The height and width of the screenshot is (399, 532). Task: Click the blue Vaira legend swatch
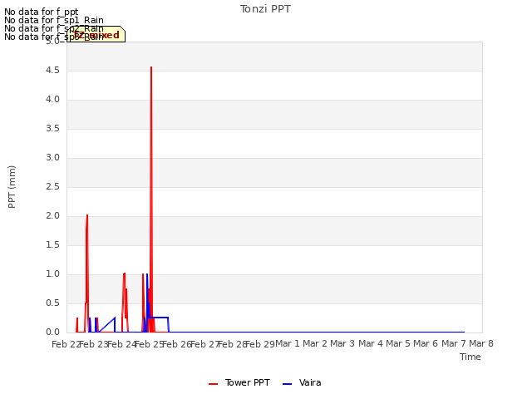(287, 384)
